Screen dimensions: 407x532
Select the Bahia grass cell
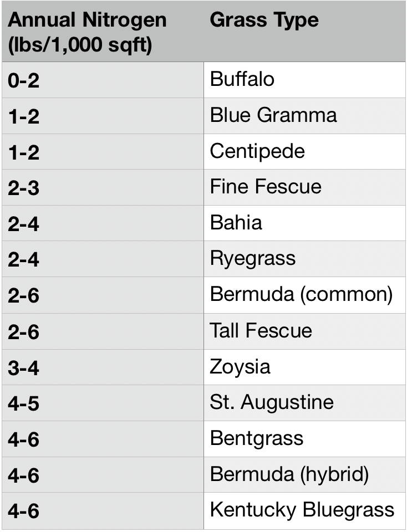(304, 223)
